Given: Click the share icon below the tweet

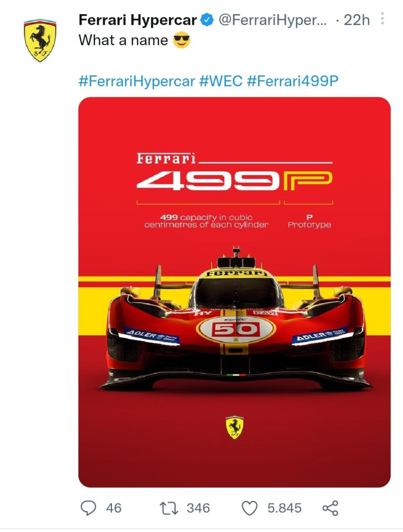Looking at the screenshot, I should 330,508.
